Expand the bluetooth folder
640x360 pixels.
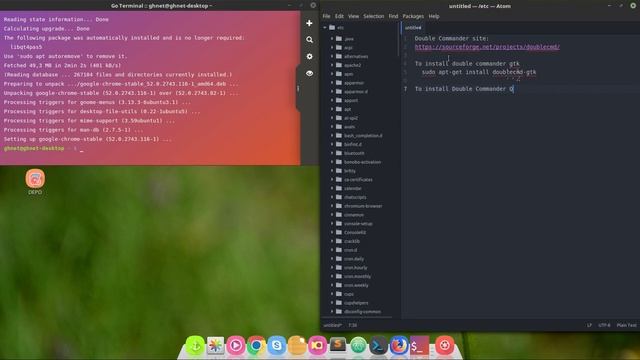[x=332, y=153]
